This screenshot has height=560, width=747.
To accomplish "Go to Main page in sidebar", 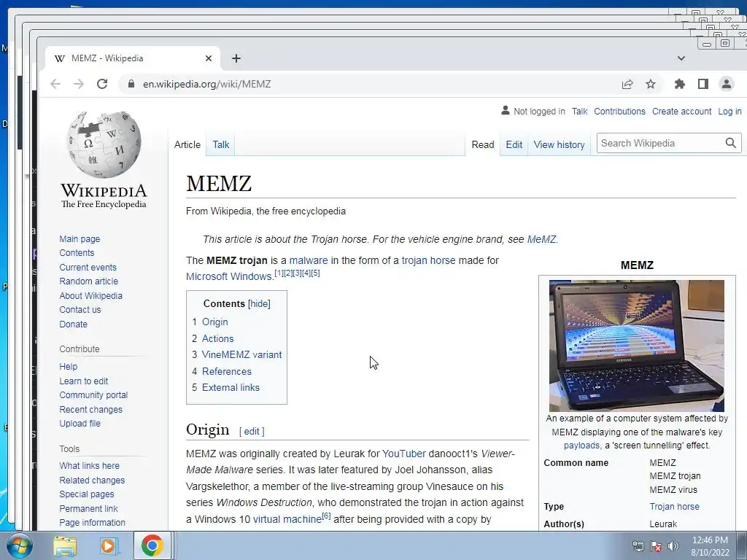I will (x=80, y=239).
